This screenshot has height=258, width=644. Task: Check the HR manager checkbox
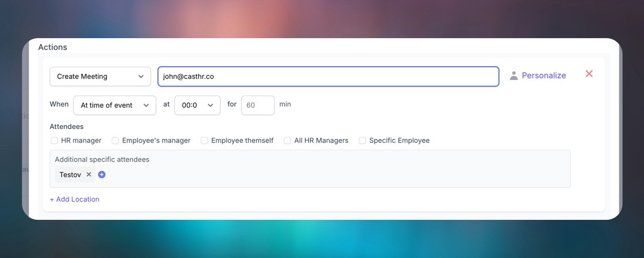(54, 140)
